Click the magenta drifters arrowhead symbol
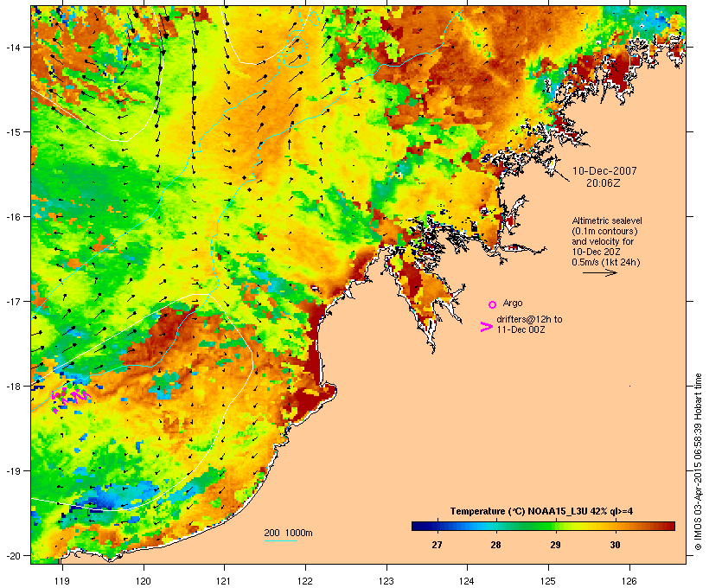The image size is (709, 588). tap(486, 327)
